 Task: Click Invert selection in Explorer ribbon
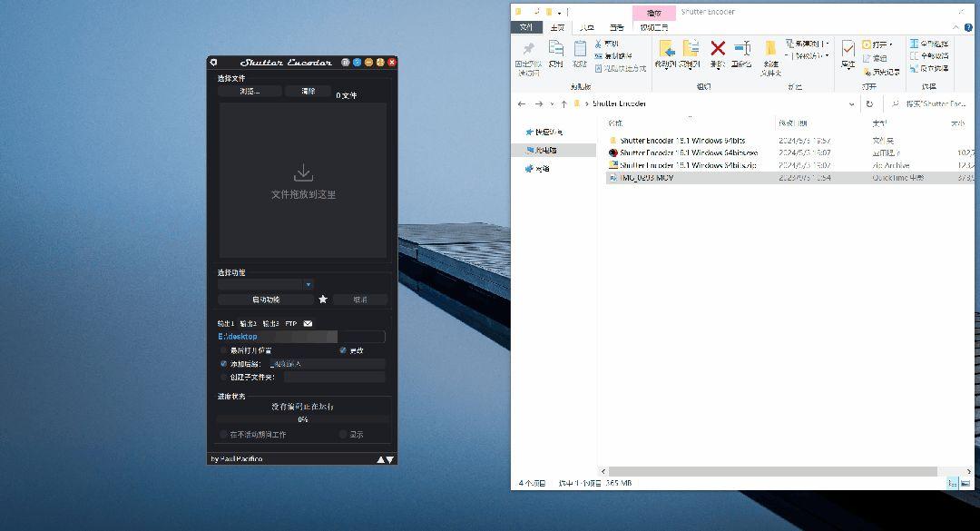929,68
